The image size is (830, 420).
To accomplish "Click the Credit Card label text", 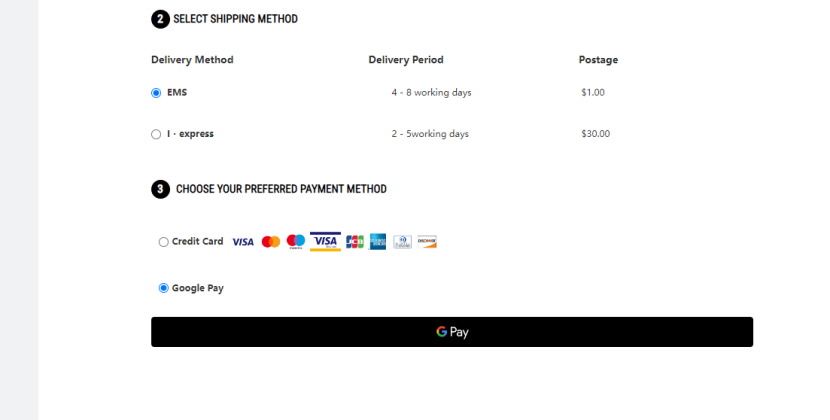I will click(198, 241).
